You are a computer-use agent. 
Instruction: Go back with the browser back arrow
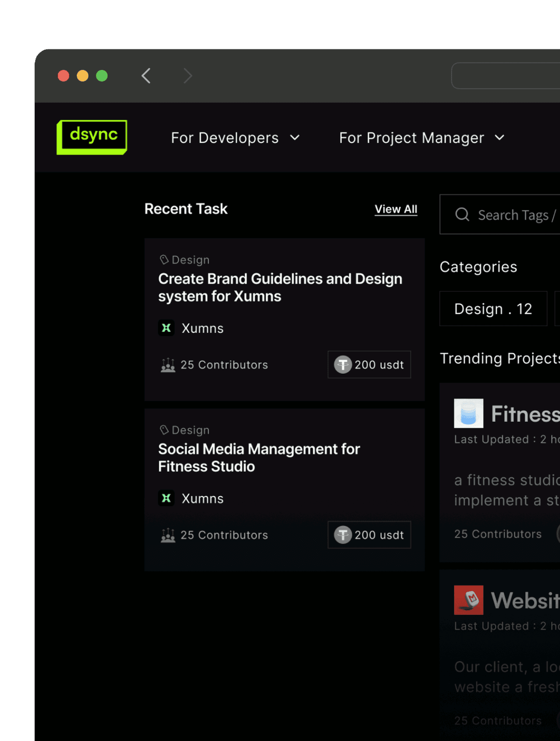click(146, 76)
